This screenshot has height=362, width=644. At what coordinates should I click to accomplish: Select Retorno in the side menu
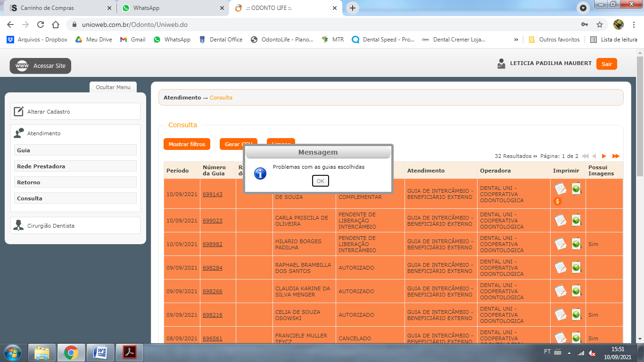click(75, 182)
